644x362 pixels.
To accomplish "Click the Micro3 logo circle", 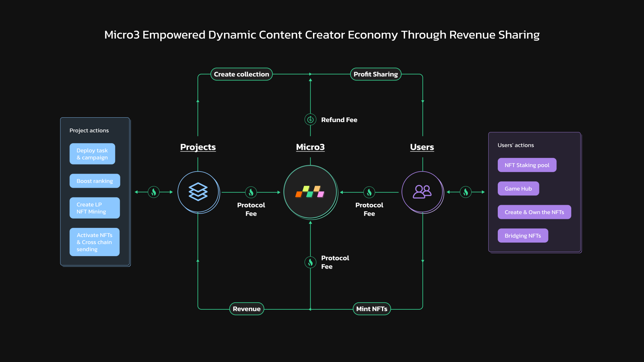I will click(x=310, y=192).
